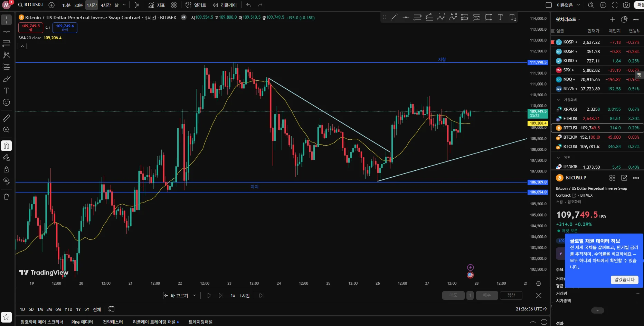Open the chart patterns tool group
Viewport: 644px width, 326px height.
[x=6, y=55]
